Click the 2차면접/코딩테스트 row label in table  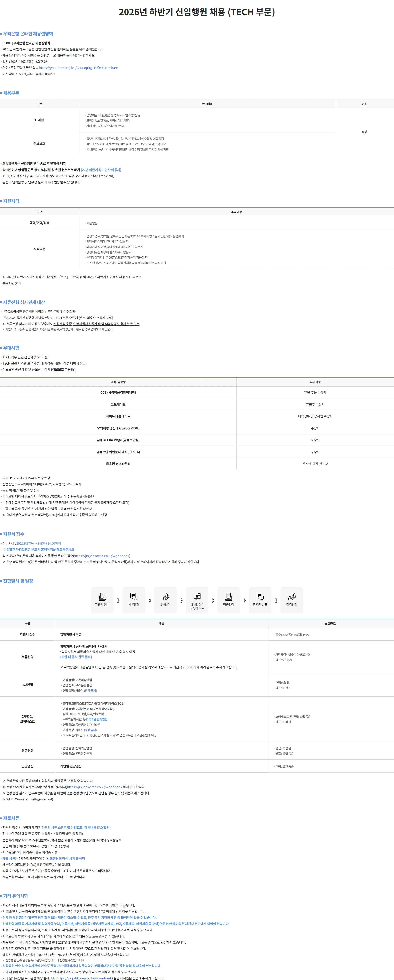point(27,719)
